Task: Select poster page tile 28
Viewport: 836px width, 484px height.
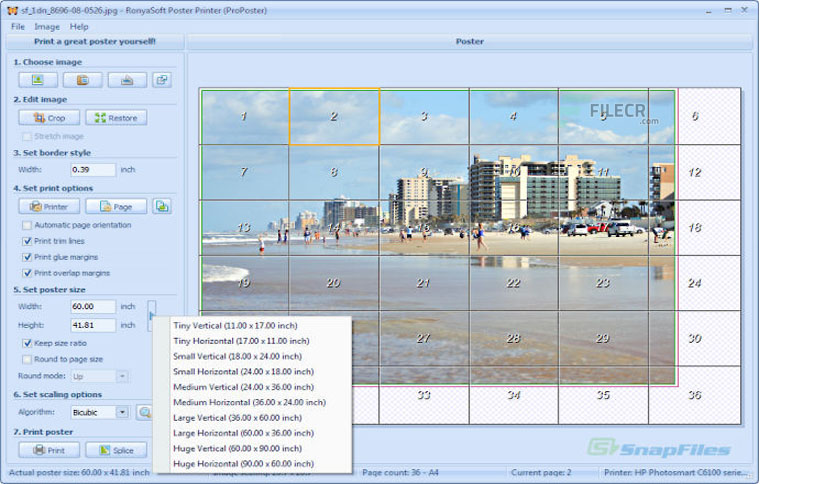Action: tap(513, 338)
